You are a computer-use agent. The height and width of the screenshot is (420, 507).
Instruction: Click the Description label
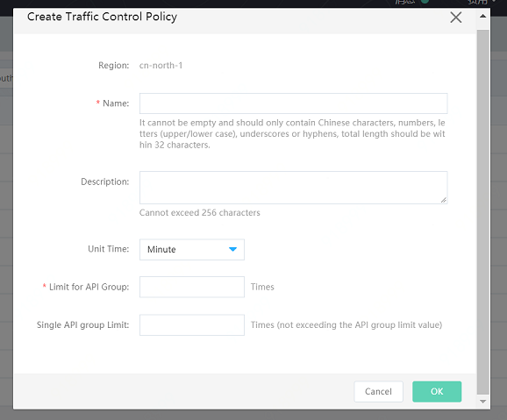coord(104,182)
